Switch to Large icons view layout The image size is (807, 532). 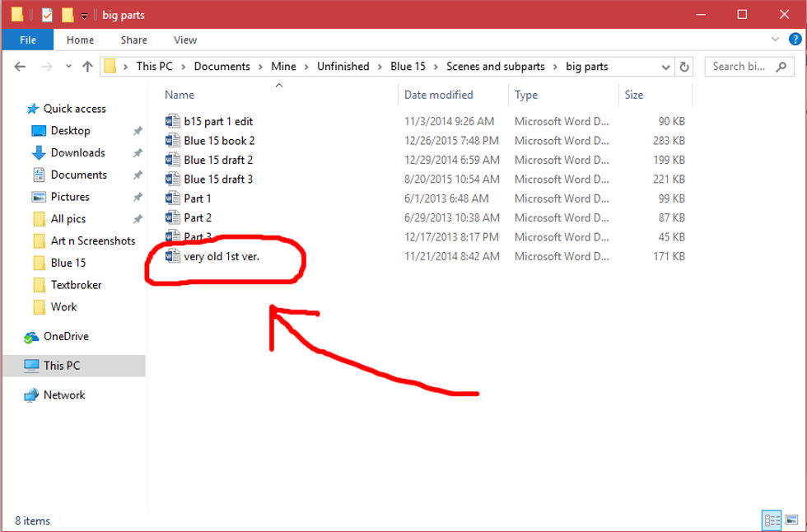[791, 520]
